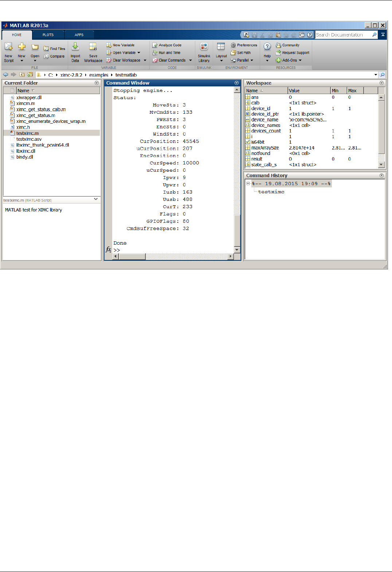Select the file libximc_thunk_pcwin64.dll
This screenshot has width=392, height=572.
[51, 145]
